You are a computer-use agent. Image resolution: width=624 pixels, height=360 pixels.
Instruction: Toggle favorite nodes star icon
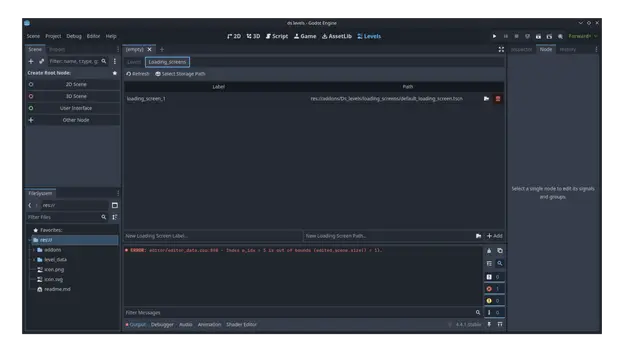coord(115,73)
